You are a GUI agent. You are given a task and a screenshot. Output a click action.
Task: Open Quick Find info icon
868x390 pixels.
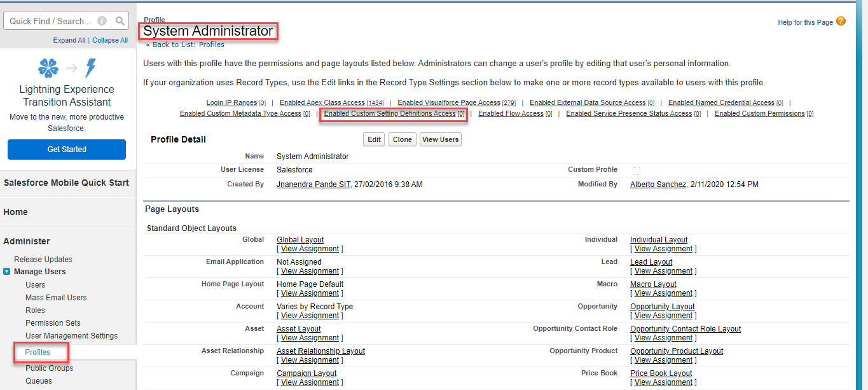(x=102, y=21)
